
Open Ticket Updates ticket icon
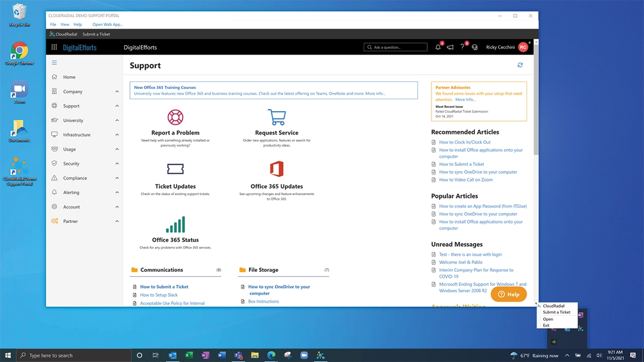pyautogui.click(x=175, y=169)
